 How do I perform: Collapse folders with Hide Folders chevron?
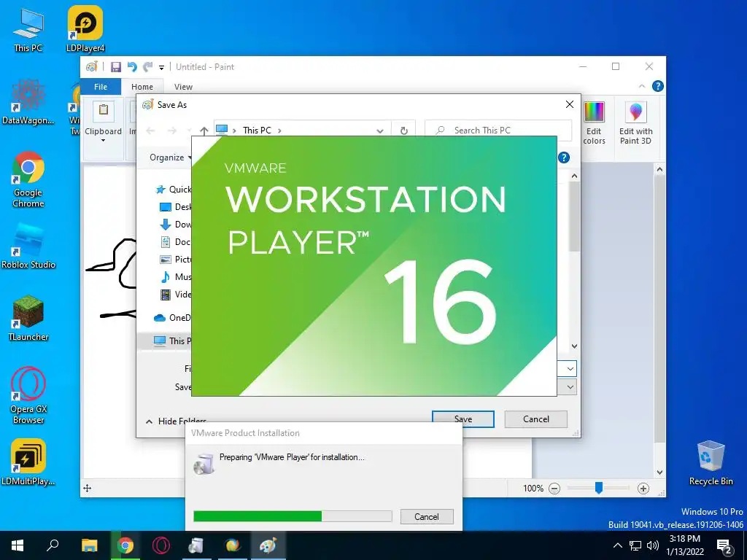pyautogui.click(x=149, y=421)
